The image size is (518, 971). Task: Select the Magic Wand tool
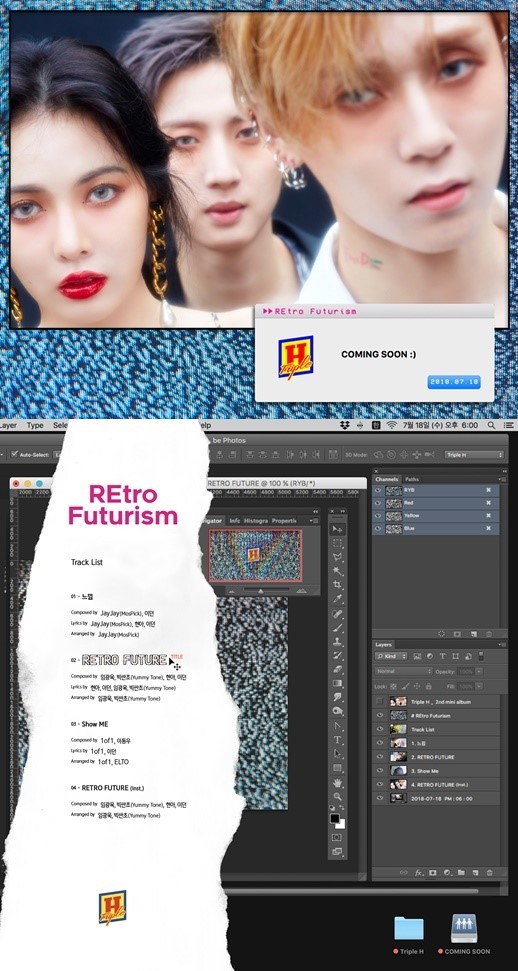click(x=338, y=570)
